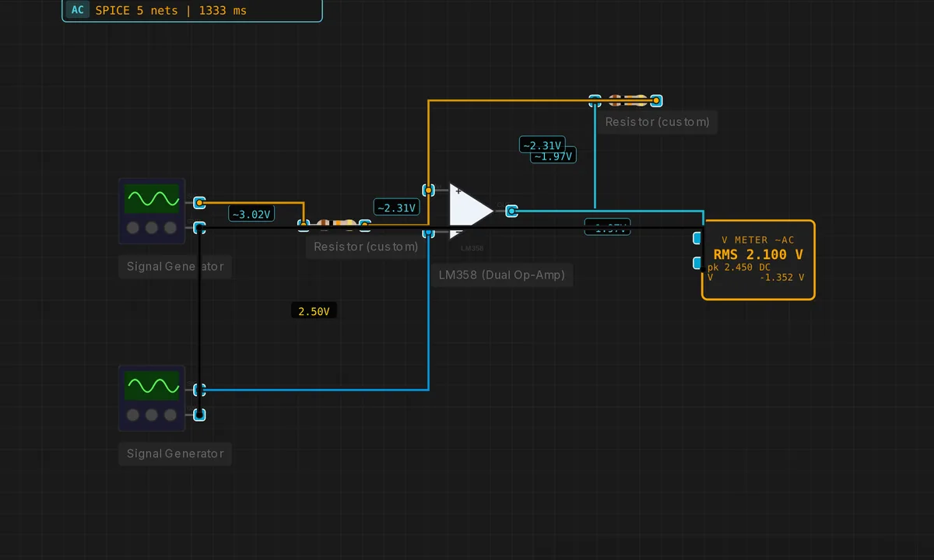This screenshot has width=934, height=560.
Task: Select the upper Signal Generator's waveform screen
Action: pos(152,199)
